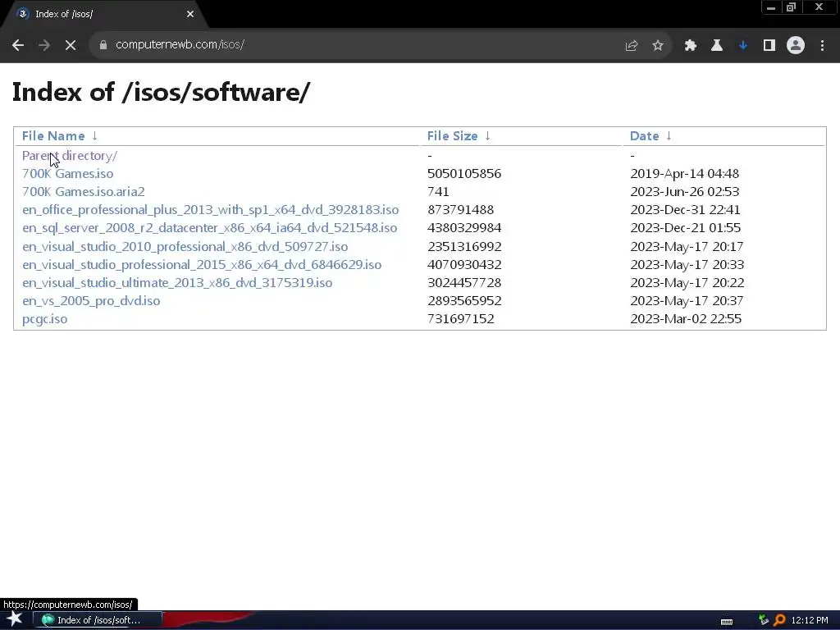
Task: Click date 2023-Dec-31 22:41
Action: pos(685,210)
